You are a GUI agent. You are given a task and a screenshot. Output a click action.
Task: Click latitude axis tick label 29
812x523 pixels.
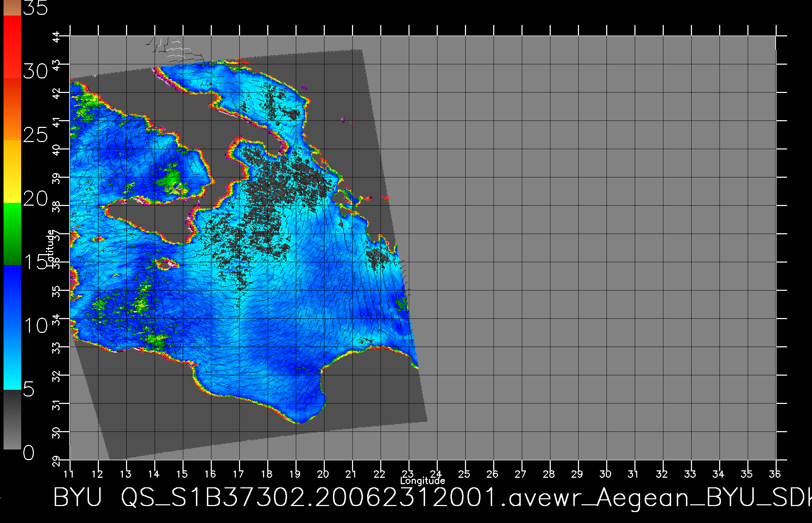coord(57,461)
